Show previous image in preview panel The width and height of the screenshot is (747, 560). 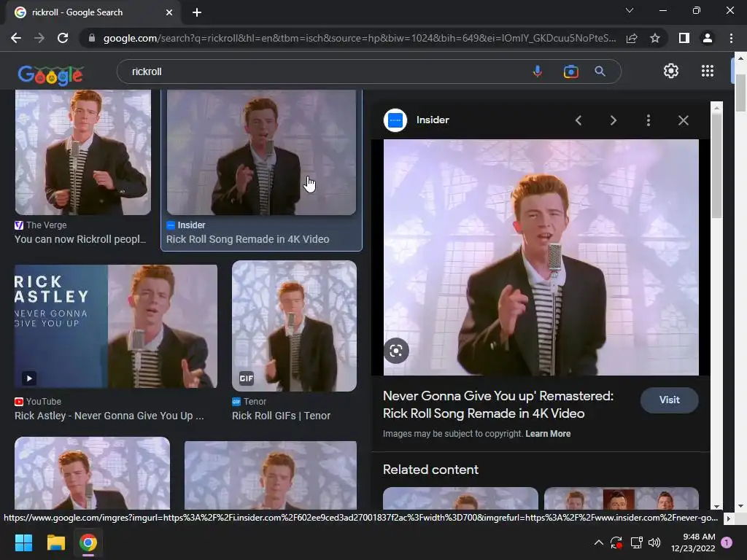578,120
